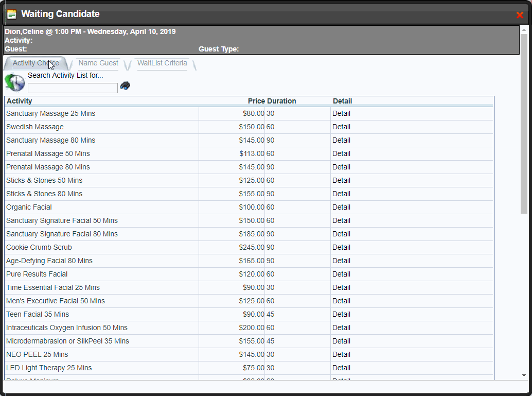This screenshot has width=532, height=396.
Task: Close the Waiting Candidate dialog
Action: 520,15
